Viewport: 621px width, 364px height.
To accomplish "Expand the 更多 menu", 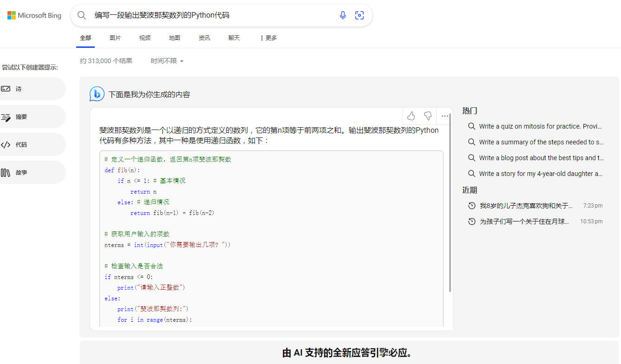I will click(268, 38).
